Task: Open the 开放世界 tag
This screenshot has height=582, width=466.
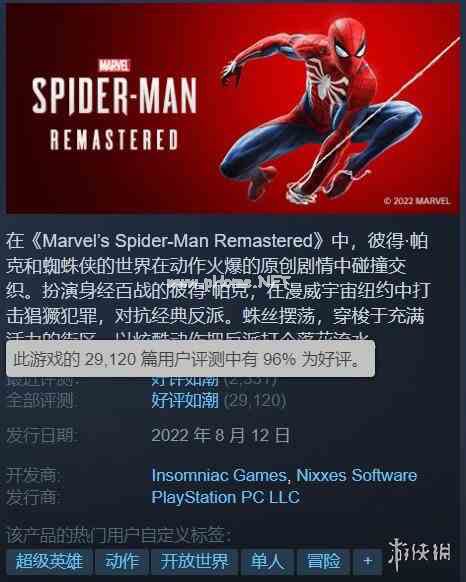Action: click(x=195, y=561)
